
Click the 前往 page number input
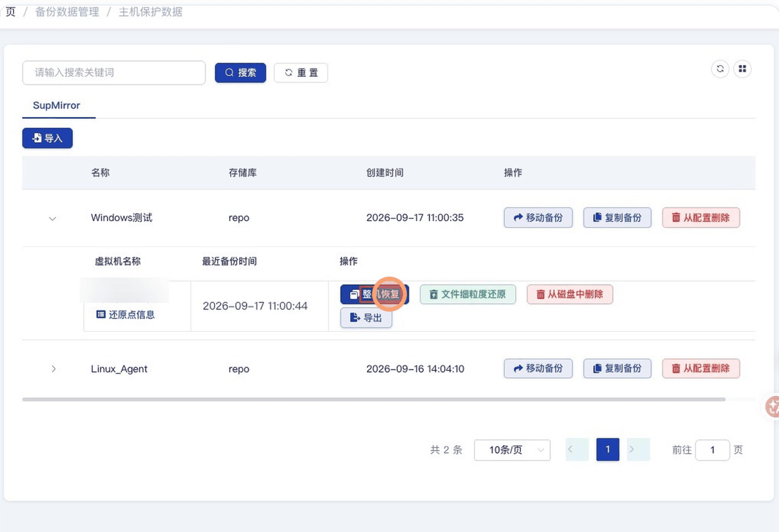pos(712,450)
